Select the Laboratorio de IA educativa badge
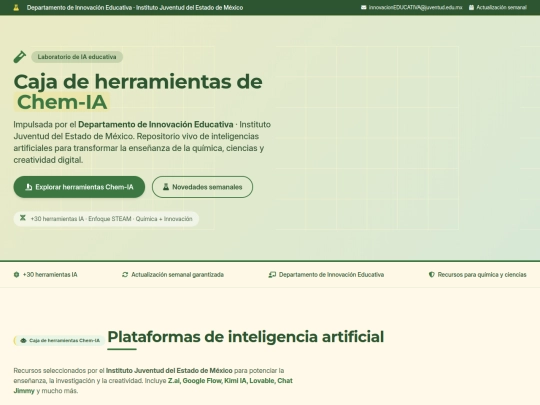540x405 pixels. pyautogui.click(x=77, y=57)
